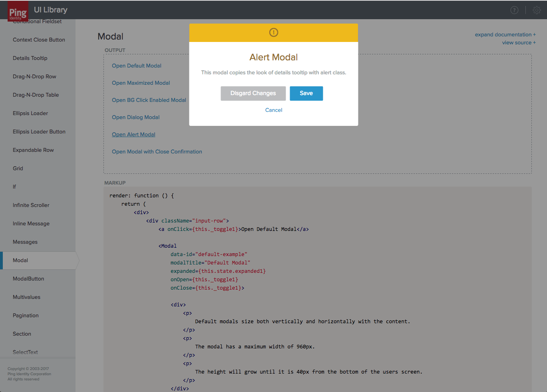
Task: Select ModalButton from the sidebar
Action: pyautogui.click(x=28, y=279)
